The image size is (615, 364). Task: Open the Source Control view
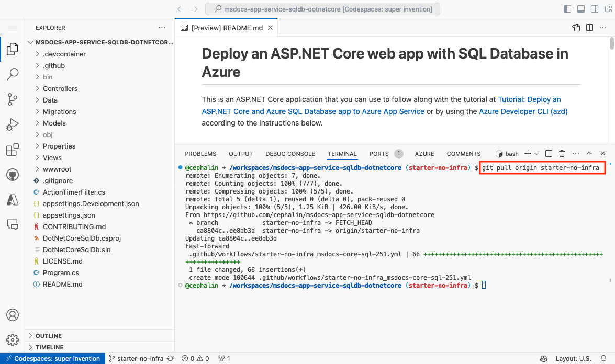point(13,99)
